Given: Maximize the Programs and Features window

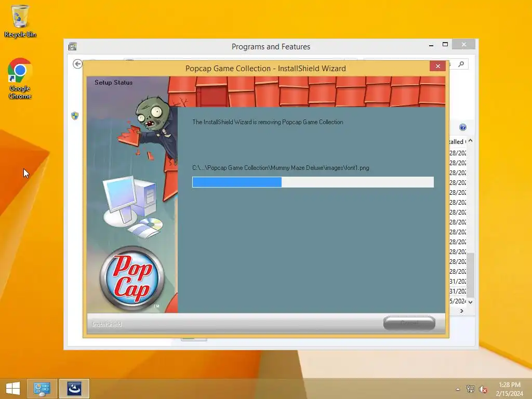Looking at the screenshot, I should (445, 45).
